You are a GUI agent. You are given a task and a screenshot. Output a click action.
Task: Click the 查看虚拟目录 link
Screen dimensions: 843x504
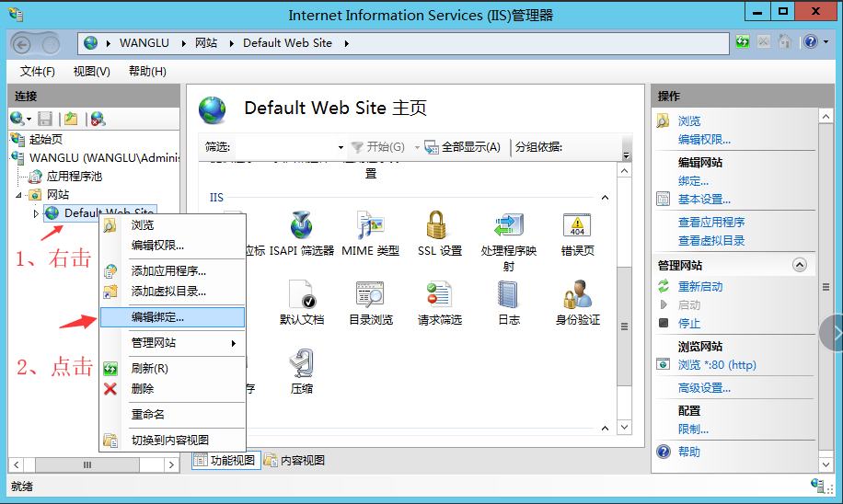pos(711,240)
